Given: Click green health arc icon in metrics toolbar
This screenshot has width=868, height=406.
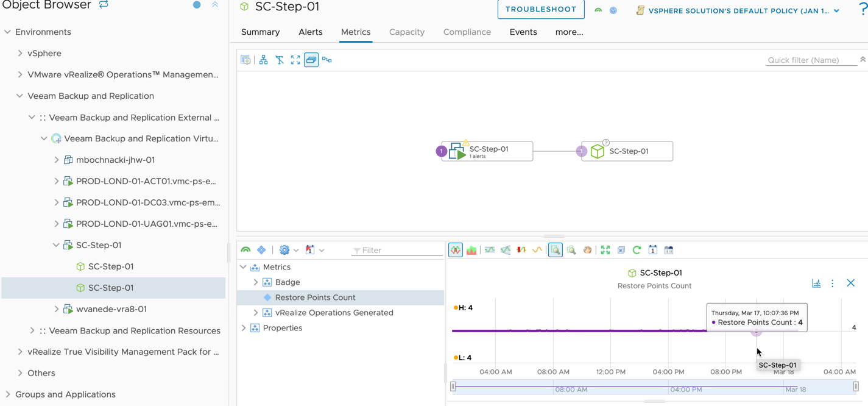Looking at the screenshot, I should (x=246, y=250).
